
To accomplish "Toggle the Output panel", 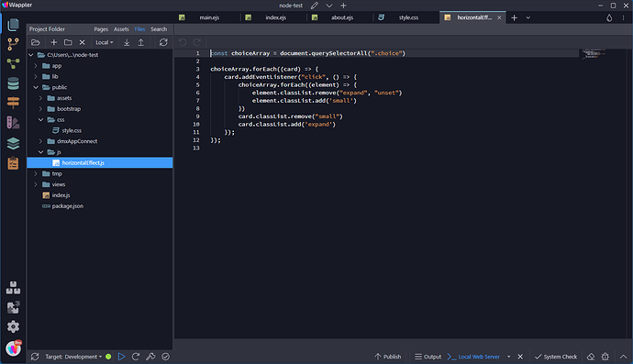I will pyautogui.click(x=428, y=357).
